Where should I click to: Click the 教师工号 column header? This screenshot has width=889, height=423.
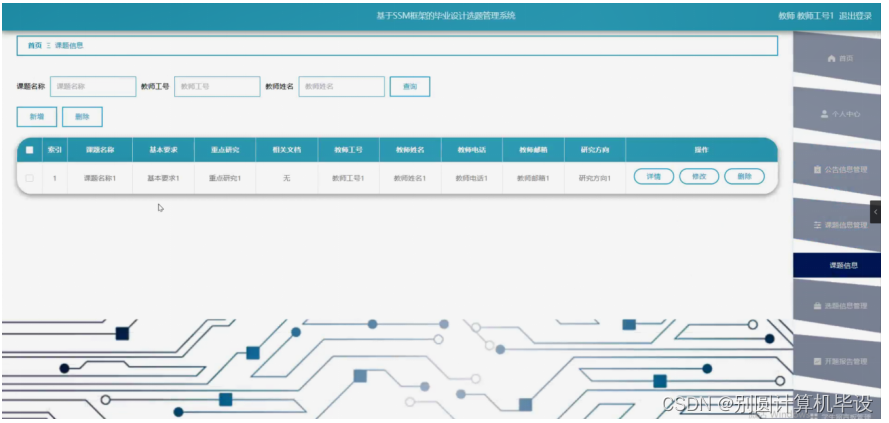click(349, 150)
